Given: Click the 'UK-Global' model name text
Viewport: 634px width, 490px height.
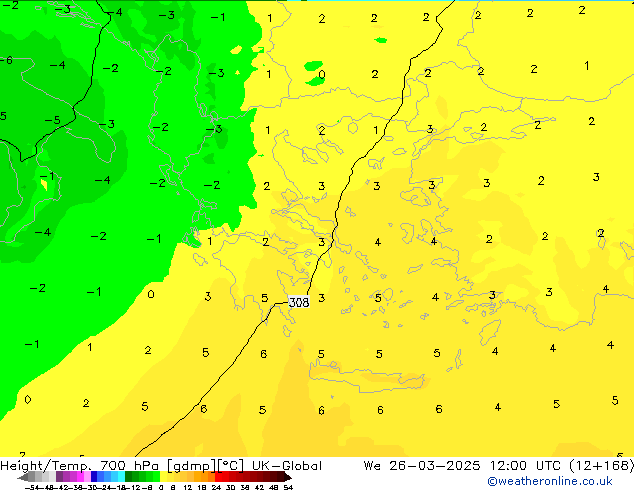Looking at the screenshot, I should (x=287, y=466).
